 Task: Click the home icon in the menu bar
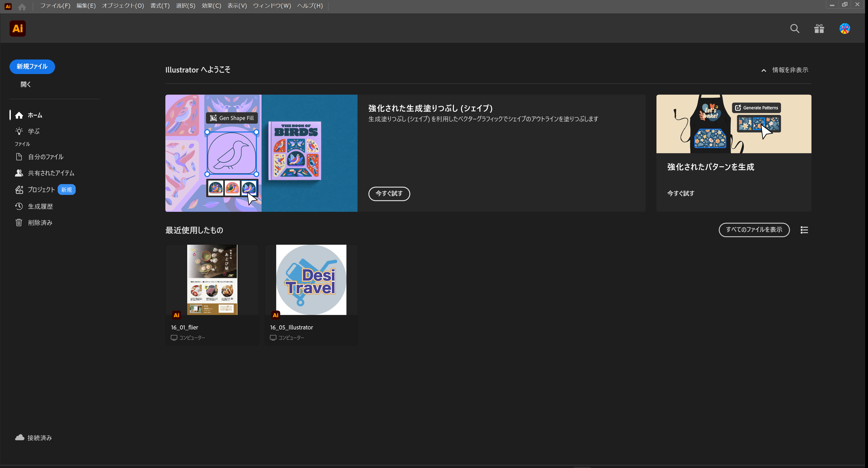pyautogui.click(x=22, y=7)
